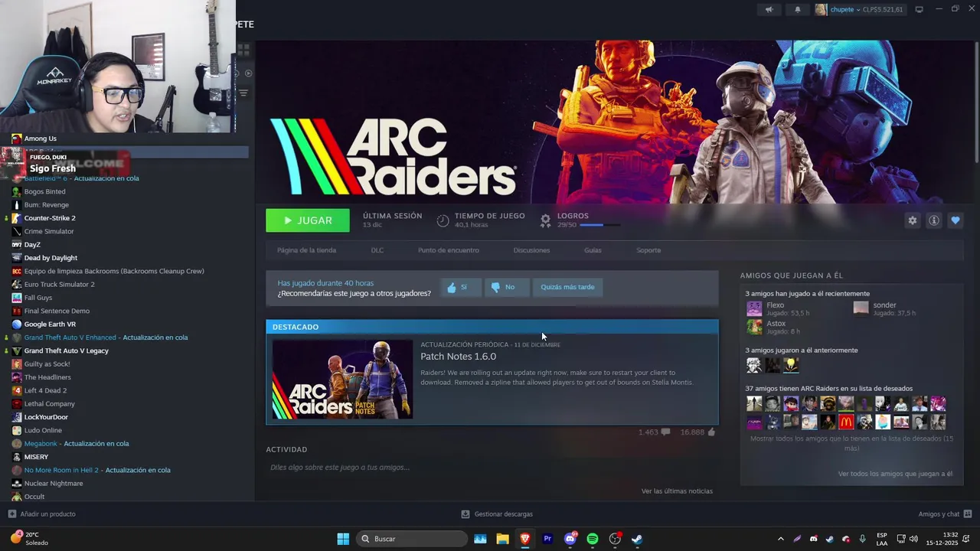The width and height of the screenshot is (980, 551).
Task: Open the tray volume speaker icon
Action: point(913,539)
